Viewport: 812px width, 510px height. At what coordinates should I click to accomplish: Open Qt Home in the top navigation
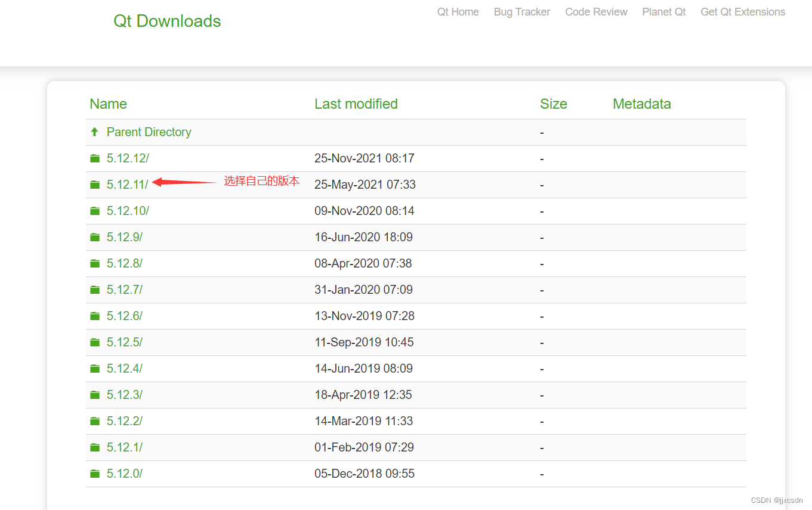(x=458, y=12)
